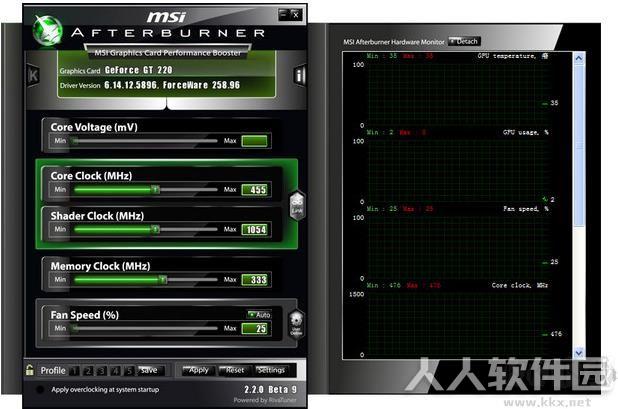
Task: Click the hardware monitor scroll up arrow
Action: point(579,58)
